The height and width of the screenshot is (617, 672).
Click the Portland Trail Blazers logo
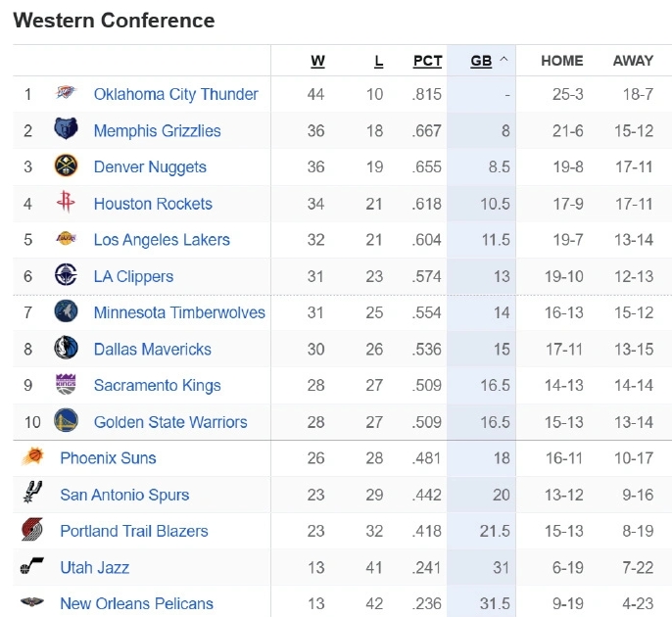click(x=32, y=531)
